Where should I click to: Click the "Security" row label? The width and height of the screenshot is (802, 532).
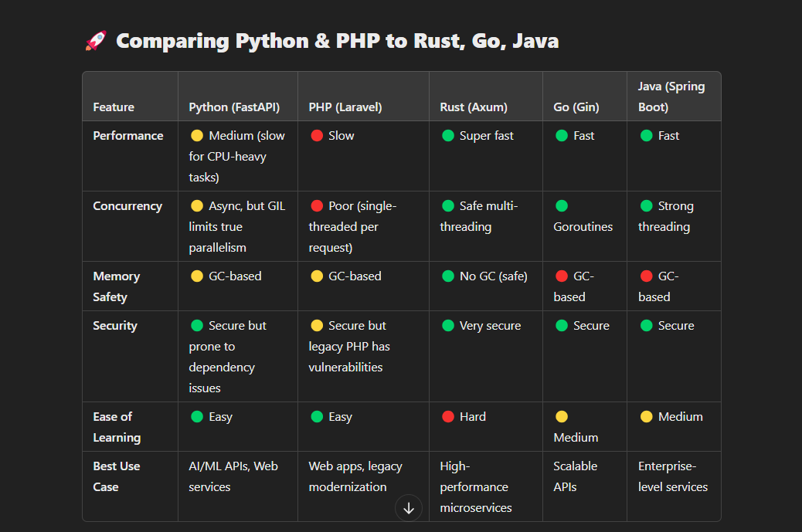pos(115,326)
